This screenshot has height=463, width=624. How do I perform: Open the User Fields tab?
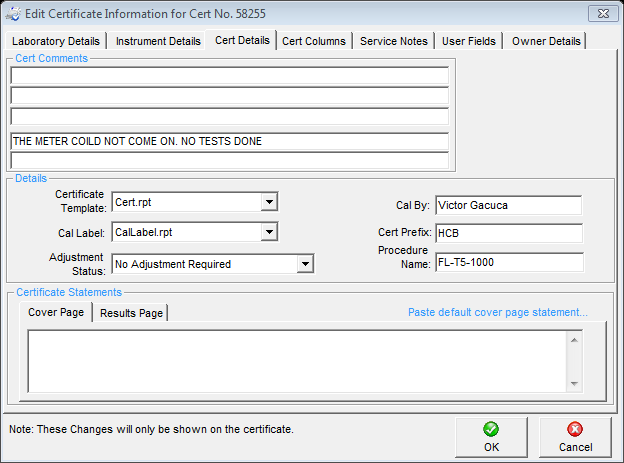tap(470, 41)
